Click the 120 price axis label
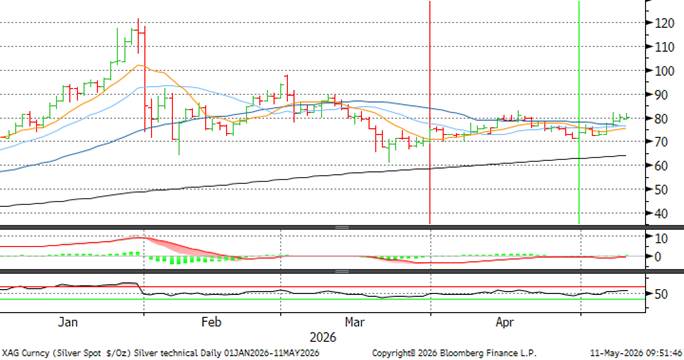This screenshot has height=360, width=684. (665, 23)
